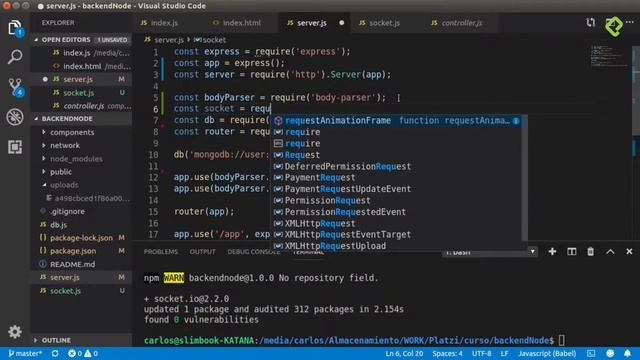Image resolution: width=640 pixels, height=360 pixels.
Task: Open the Search view in activity bar
Action: tap(15, 57)
